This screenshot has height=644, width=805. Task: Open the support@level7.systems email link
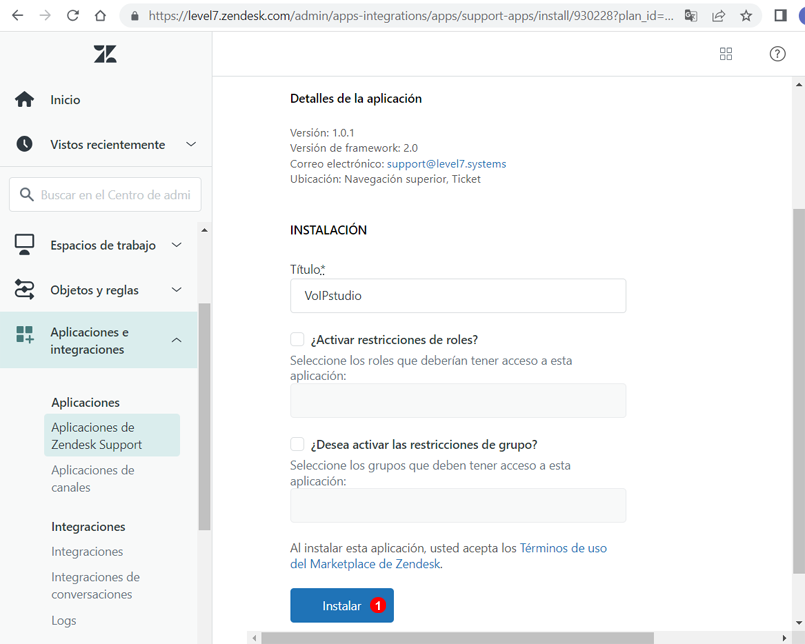446,163
